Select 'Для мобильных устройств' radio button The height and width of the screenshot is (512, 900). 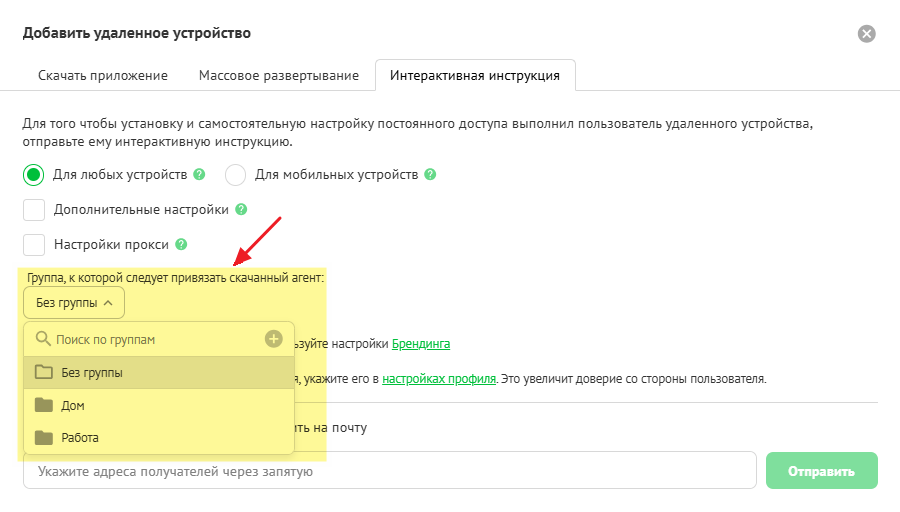pos(236,175)
